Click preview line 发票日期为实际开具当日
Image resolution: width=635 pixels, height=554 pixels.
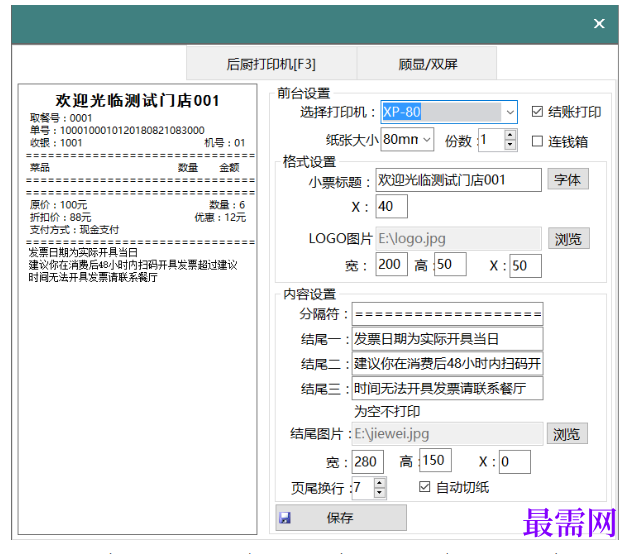83,252
